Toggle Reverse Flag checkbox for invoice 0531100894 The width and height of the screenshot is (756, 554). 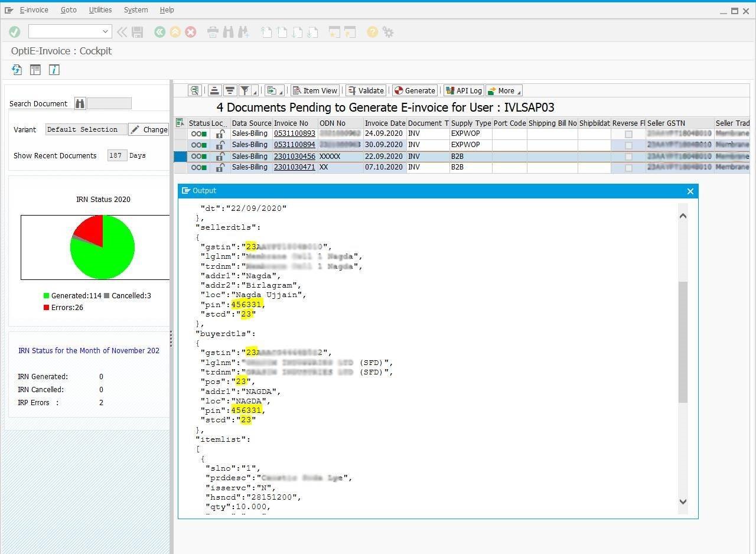(628, 145)
